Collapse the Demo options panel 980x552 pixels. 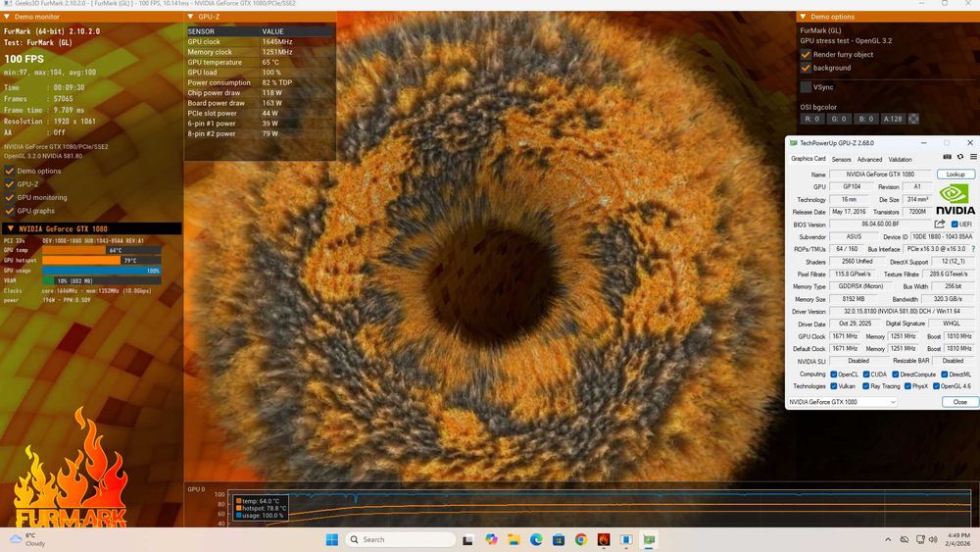(804, 17)
